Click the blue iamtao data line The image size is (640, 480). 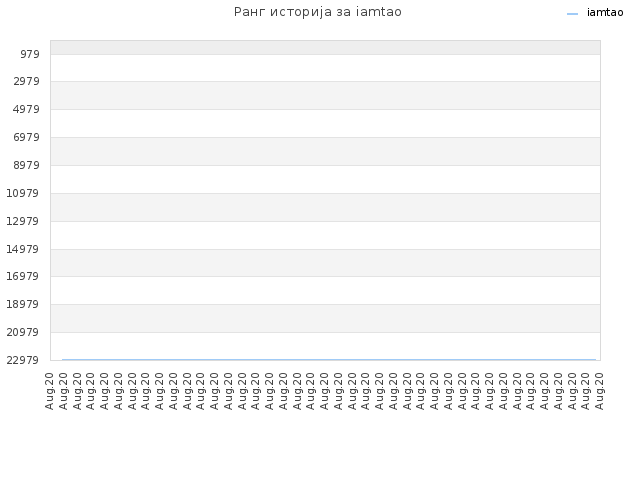click(329, 360)
